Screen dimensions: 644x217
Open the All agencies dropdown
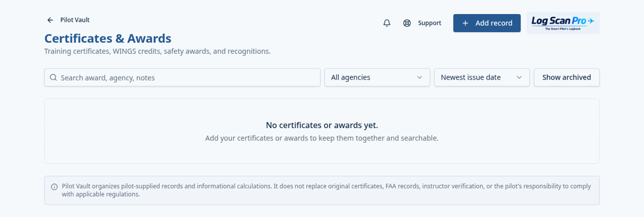pos(377,77)
